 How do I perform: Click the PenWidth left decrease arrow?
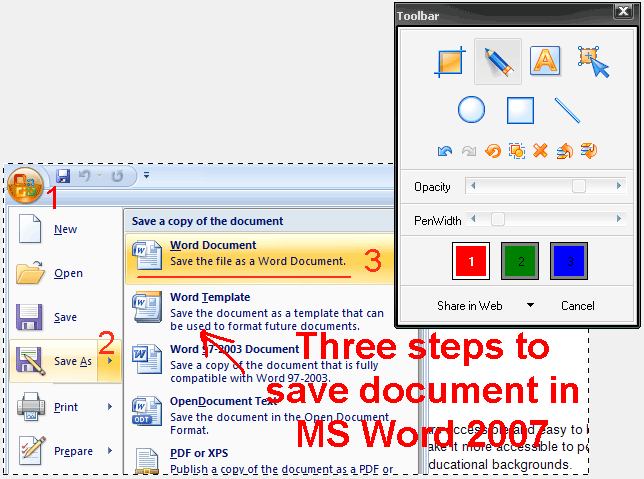click(473, 219)
